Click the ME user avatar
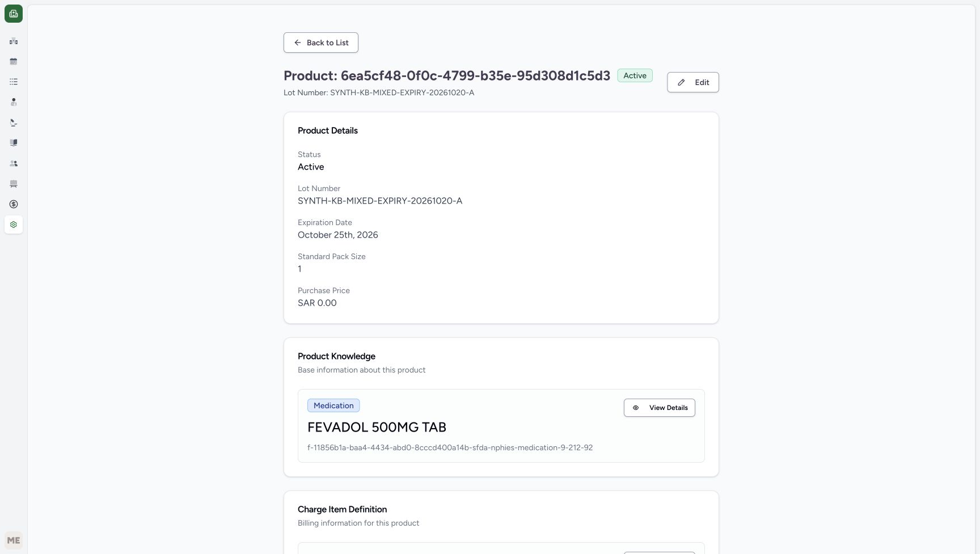This screenshot has width=980, height=554. pos(14,540)
